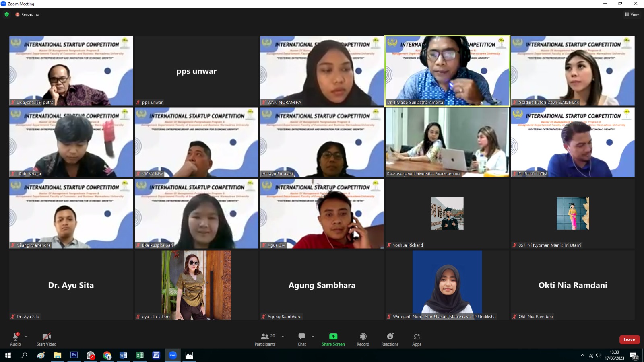Open the Zoom Apps icon
The height and width of the screenshot is (362, 644).
417,337
